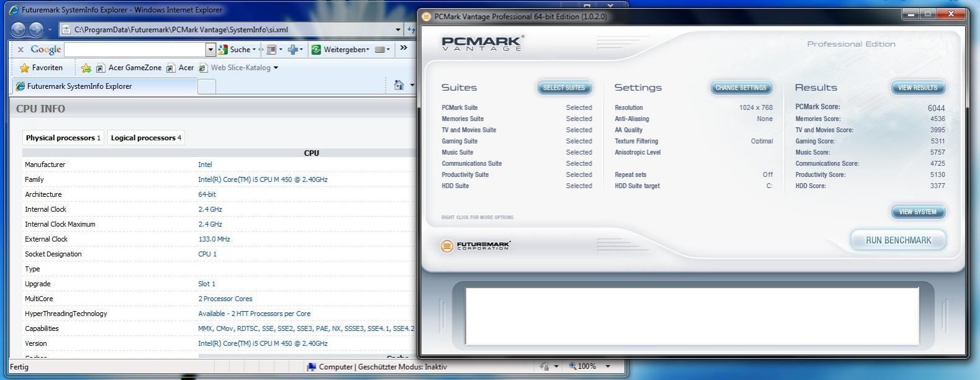Screen dimensions: 980x380
Task: Click CHANGE SETTINGS in PCMark Vantage
Action: [741, 88]
